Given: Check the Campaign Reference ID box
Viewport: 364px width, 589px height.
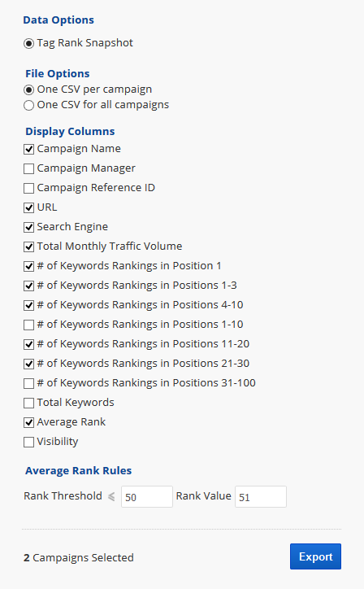Looking at the screenshot, I should tap(29, 189).
